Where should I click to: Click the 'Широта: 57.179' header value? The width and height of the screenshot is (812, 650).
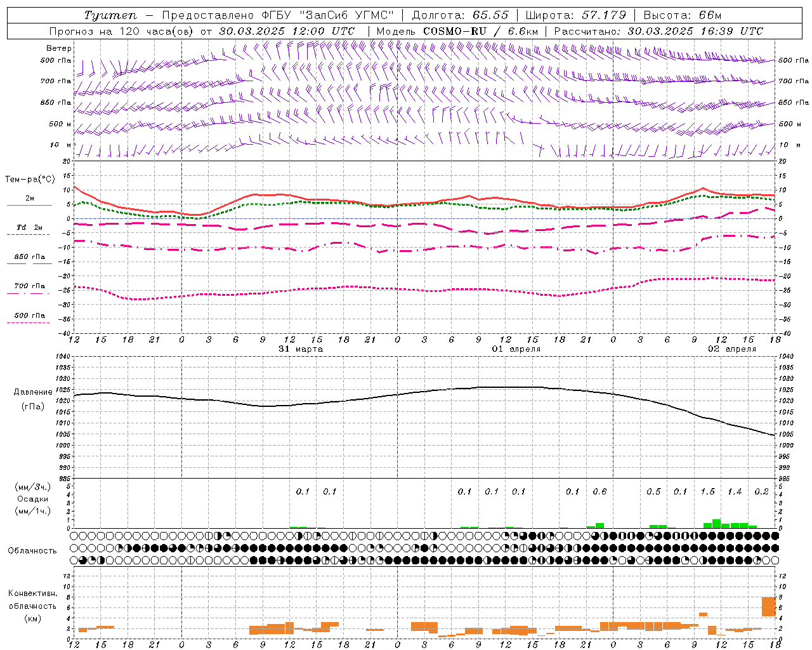pyautogui.click(x=575, y=15)
